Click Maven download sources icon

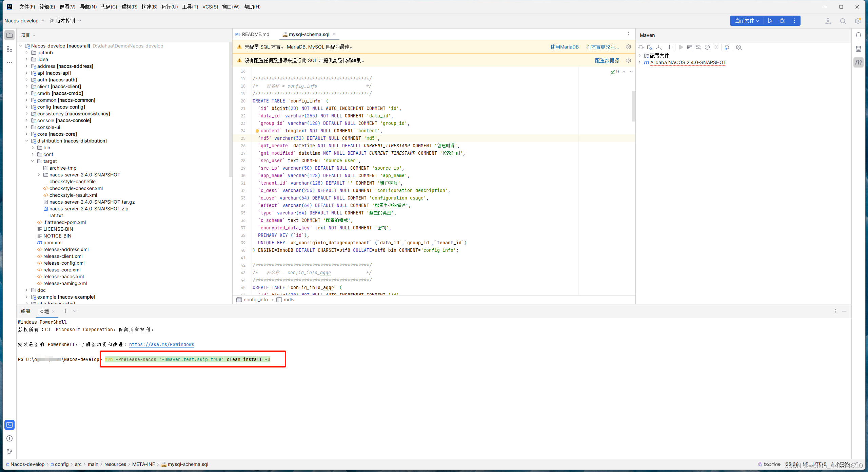tap(658, 47)
